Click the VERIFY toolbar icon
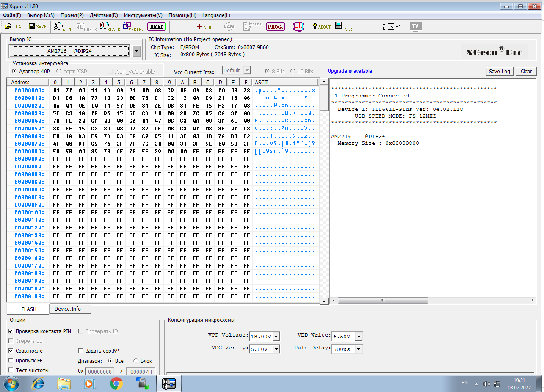The image size is (544, 392). click(x=133, y=27)
